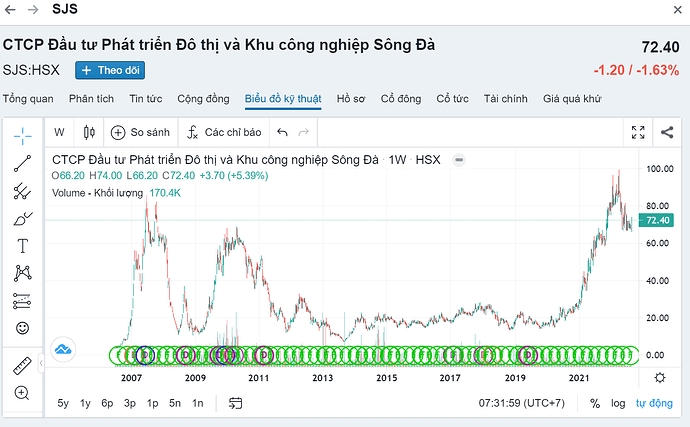Collapse the chart legend indicator
The width and height of the screenshot is (690, 427).
click(459, 160)
